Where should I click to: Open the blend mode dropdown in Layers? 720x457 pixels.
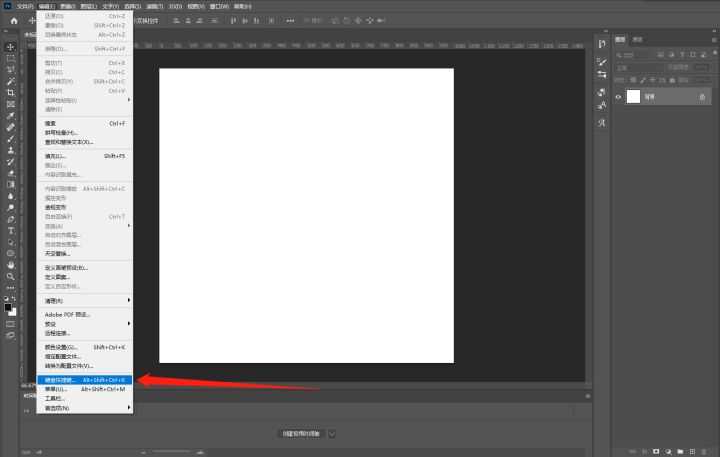coord(640,68)
